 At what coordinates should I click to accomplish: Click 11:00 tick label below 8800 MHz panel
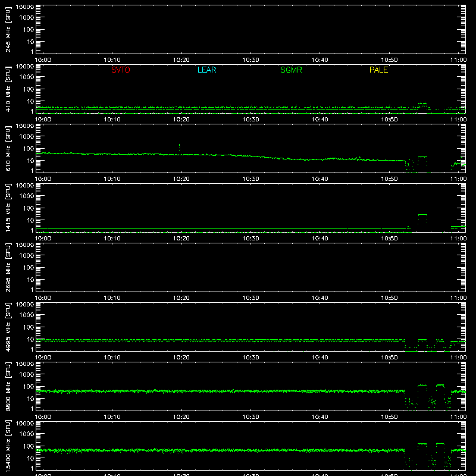458,417
